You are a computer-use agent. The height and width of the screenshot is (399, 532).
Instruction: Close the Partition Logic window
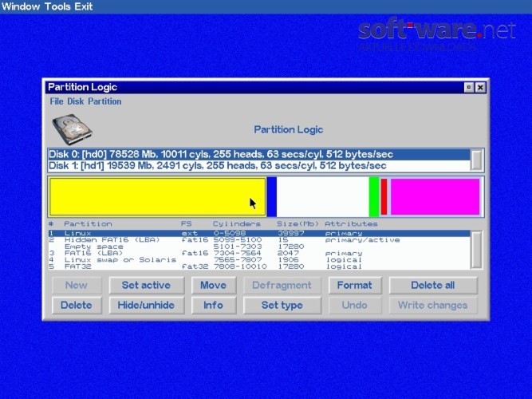click(480, 87)
